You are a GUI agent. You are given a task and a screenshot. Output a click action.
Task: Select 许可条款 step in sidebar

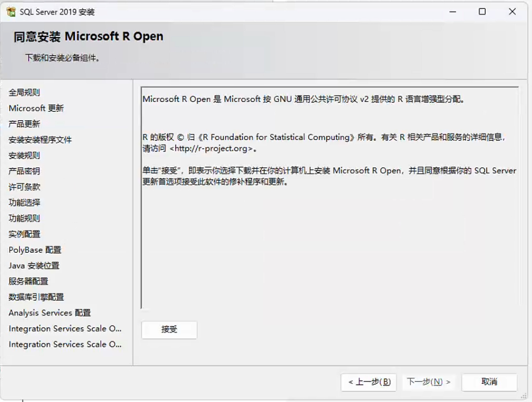point(24,187)
